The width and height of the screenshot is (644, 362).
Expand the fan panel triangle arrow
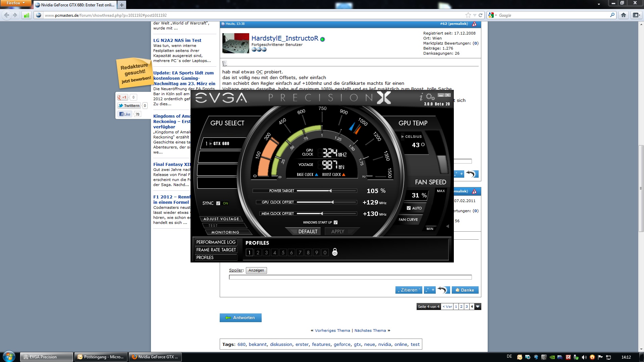(447, 227)
